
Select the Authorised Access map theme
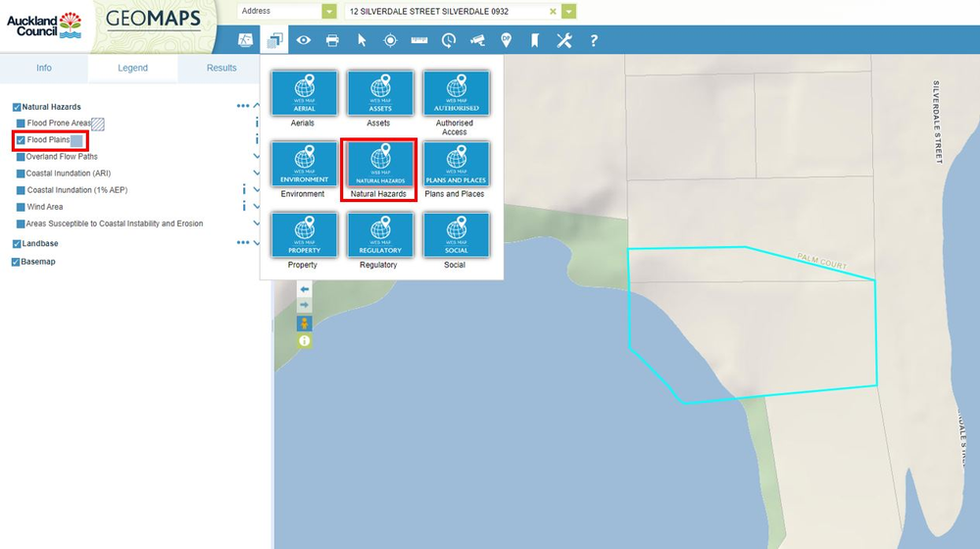tap(457, 93)
